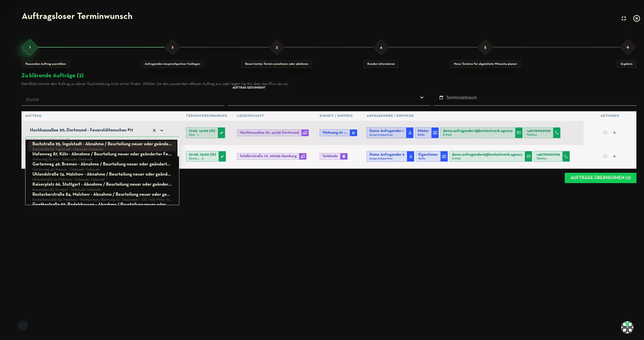The height and width of the screenshot is (340, 644).
Task: Open the Terminzeitraum date range picker
Action: (535, 98)
